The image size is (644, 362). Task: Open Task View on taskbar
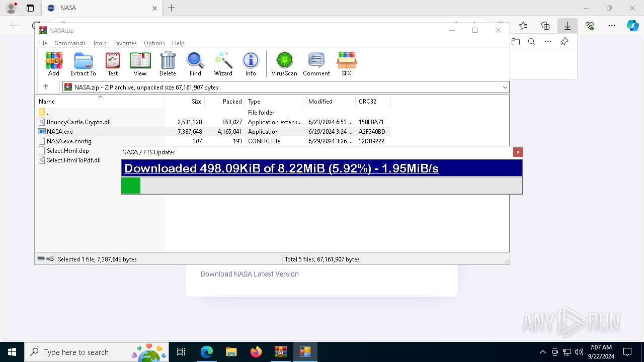point(182,352)
